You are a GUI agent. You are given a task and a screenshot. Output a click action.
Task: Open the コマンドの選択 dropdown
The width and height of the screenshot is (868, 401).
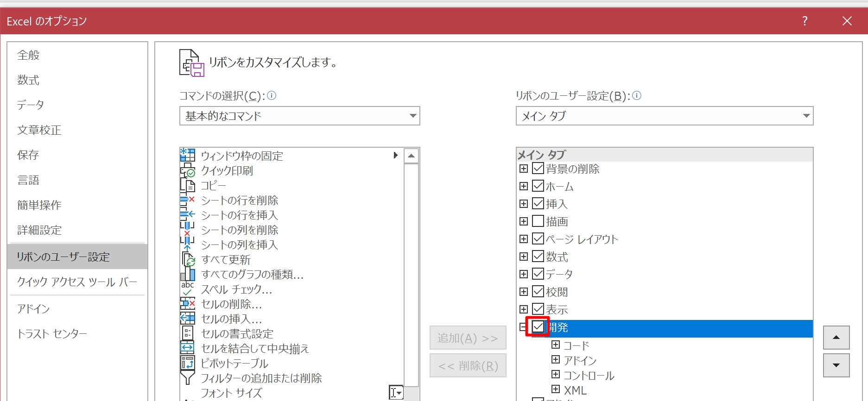click(299, 116)
